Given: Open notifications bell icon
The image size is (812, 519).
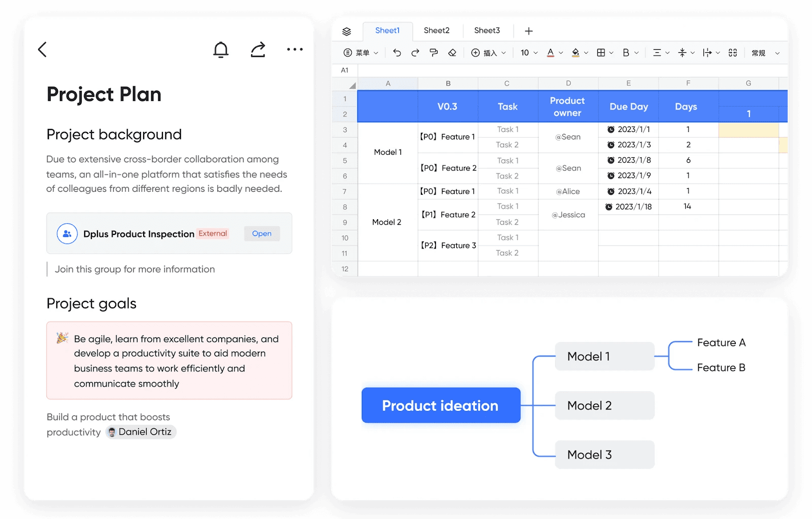Looking at the screenshot, I should coord(221,49).
